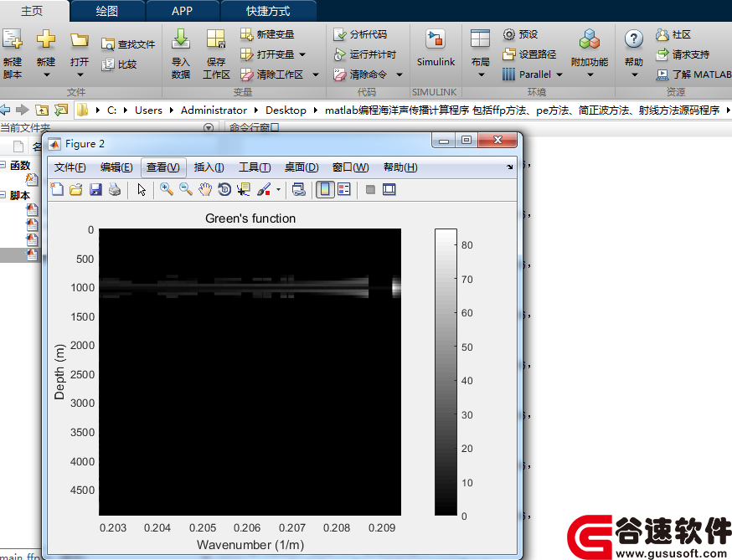
Task: Open Desktop (桌面) menu in Figure 2
Action: pos(302,167)
